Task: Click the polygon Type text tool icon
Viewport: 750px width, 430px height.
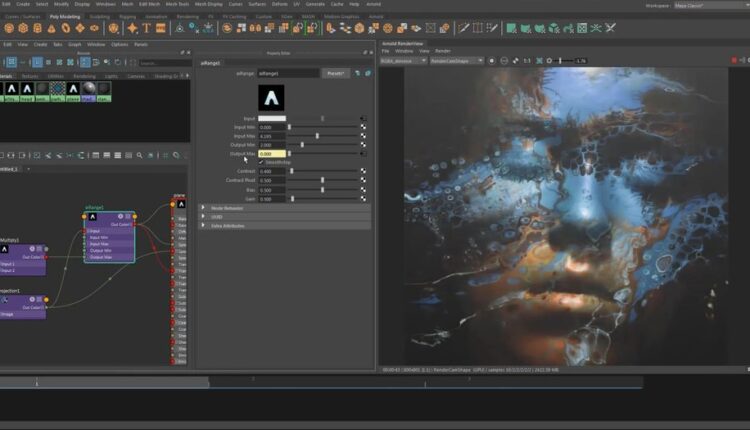Action: [146, 28]
